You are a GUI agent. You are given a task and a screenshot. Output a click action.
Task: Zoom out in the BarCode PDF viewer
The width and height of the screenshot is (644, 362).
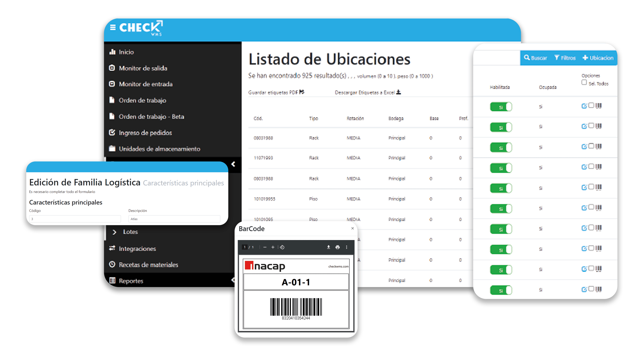click(265, 247)
